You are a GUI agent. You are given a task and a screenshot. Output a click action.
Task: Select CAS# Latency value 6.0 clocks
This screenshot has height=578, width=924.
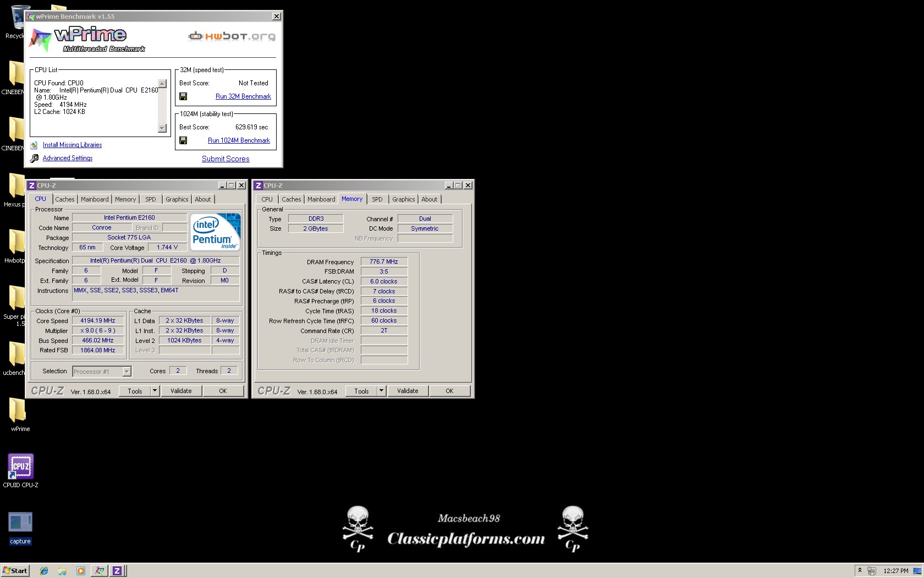pyautogui.click(x=384, y=281)
